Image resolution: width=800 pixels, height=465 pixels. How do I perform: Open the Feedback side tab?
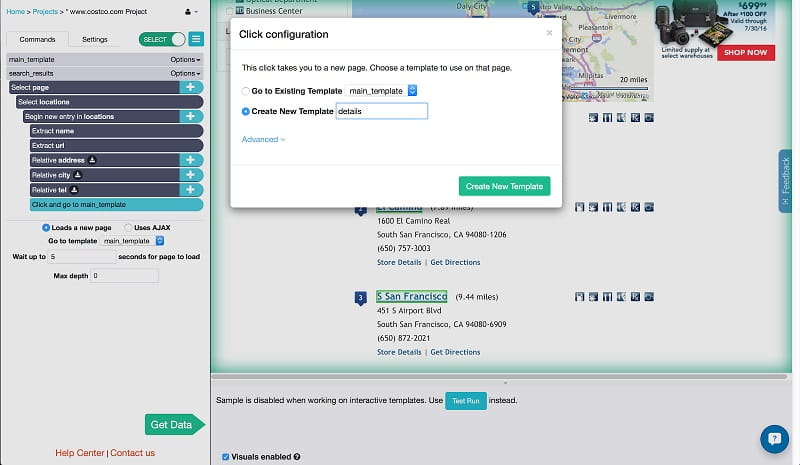(785, 181)
